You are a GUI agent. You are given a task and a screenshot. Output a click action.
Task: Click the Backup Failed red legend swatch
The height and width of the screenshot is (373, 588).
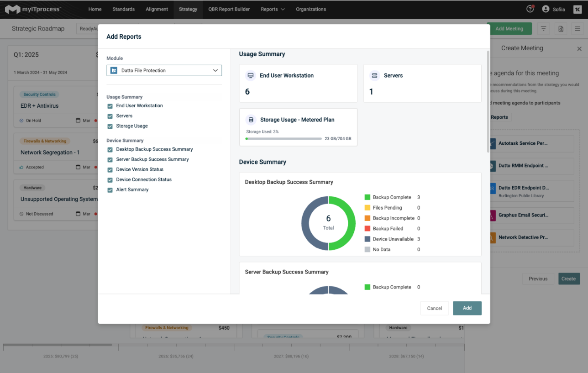[367, 228]
